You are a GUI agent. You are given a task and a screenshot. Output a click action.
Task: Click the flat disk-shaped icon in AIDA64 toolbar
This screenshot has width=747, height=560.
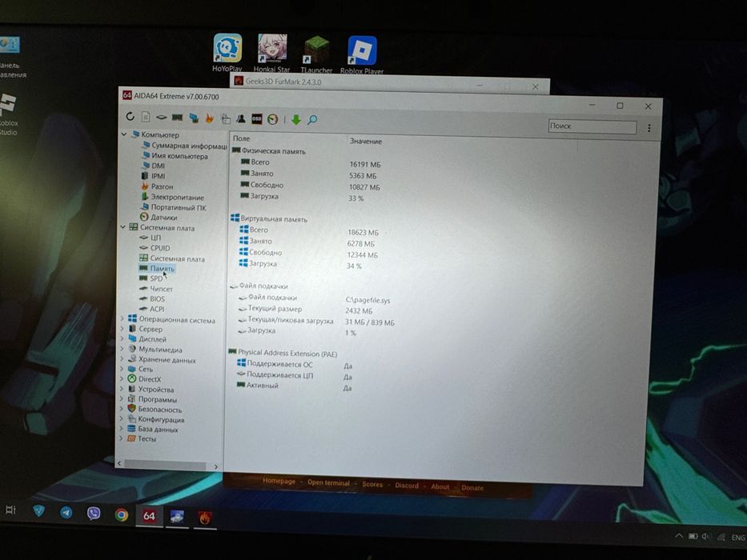coord(162,118)
